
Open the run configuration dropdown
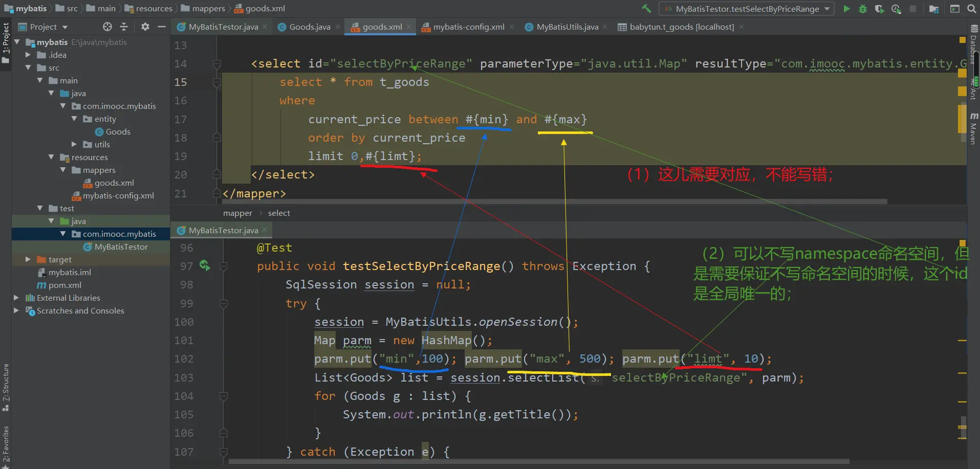[x=747, y=9]
